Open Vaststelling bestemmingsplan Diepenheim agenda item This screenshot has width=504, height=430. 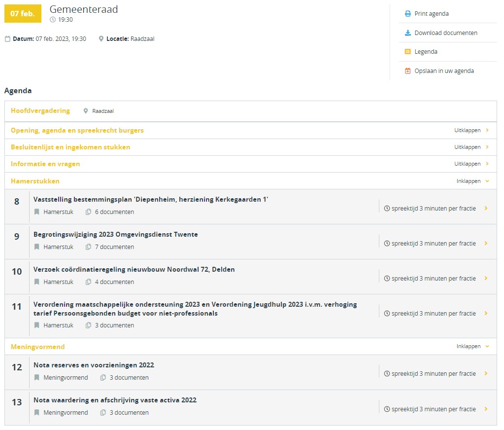click(x=151, y=199)
